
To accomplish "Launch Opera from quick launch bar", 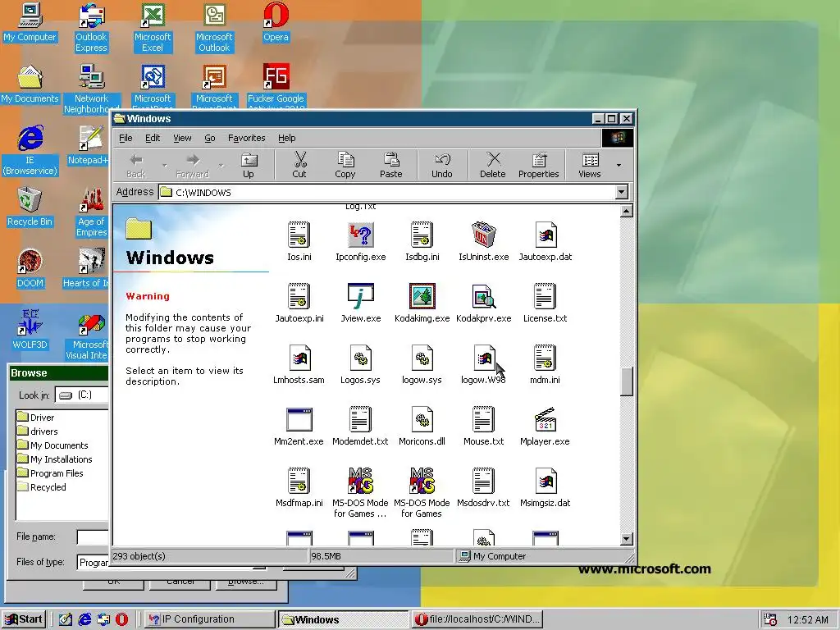I will click(122, 619).
